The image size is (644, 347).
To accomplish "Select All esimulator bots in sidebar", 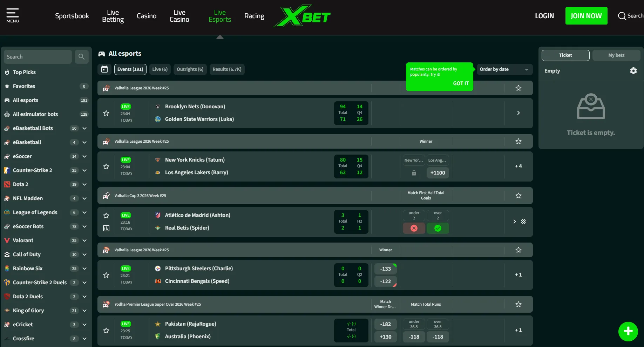I will tap(46, 114).
